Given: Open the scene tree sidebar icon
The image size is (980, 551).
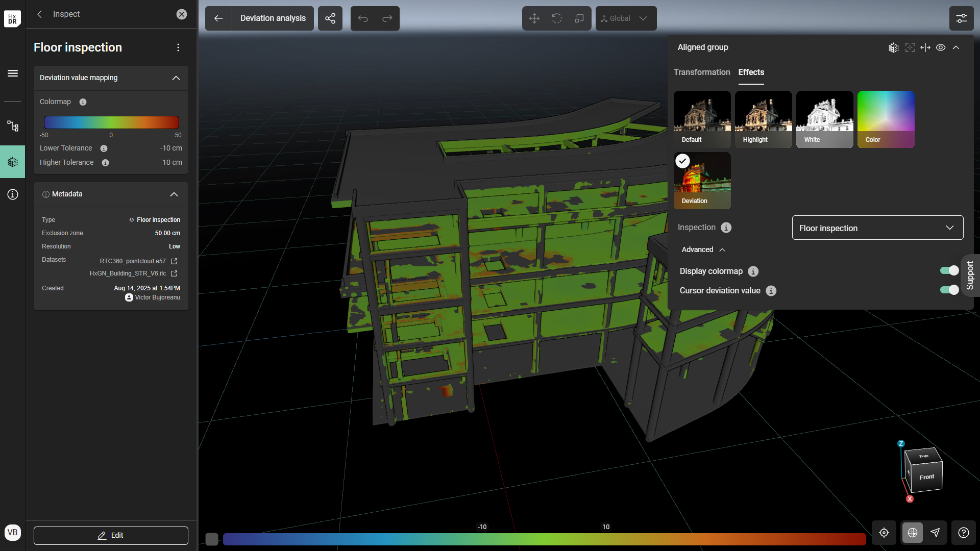Looking at the screenshot, I should tap(13, 126).
